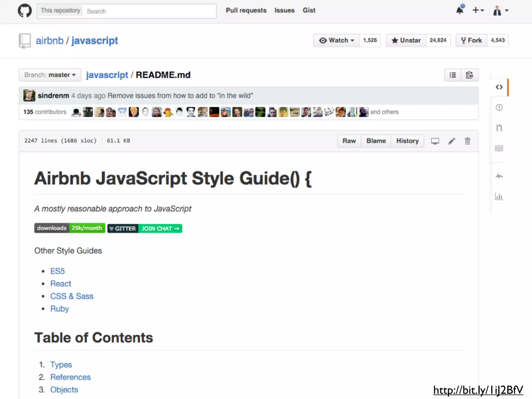Viewport: 532px width, 399px height.
Task: Open the notifications bell
Action: (x=460, y=10)
